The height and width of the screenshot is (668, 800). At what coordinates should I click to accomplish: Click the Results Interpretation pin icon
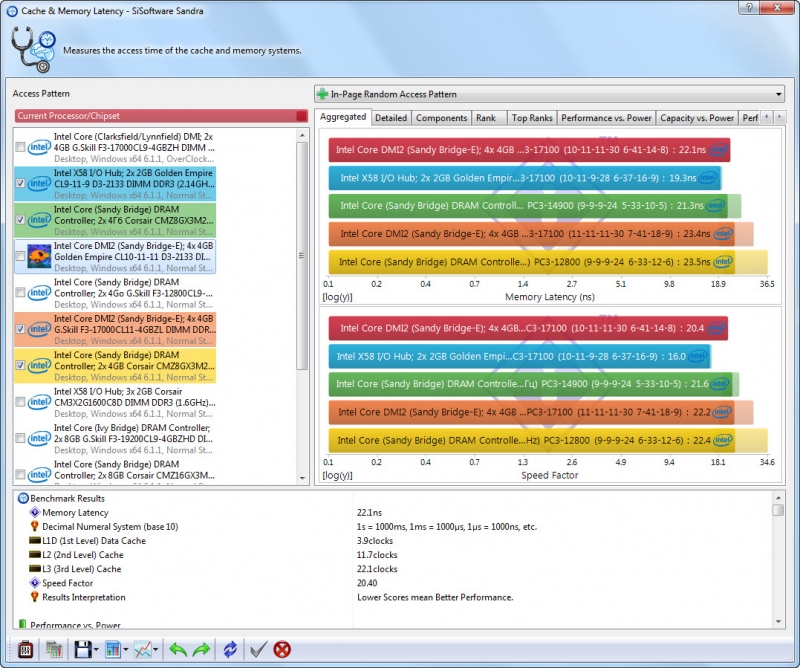[35, 597]
